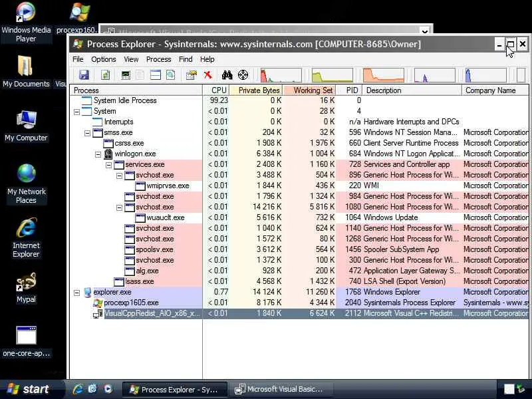Select the alg.exe process row

click(299, 271)
